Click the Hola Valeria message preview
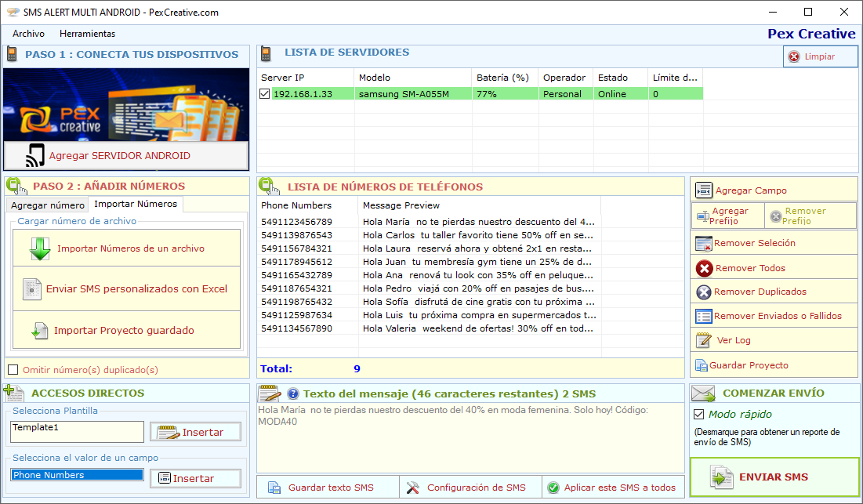The image size is (863, 504). pos(477,328)
